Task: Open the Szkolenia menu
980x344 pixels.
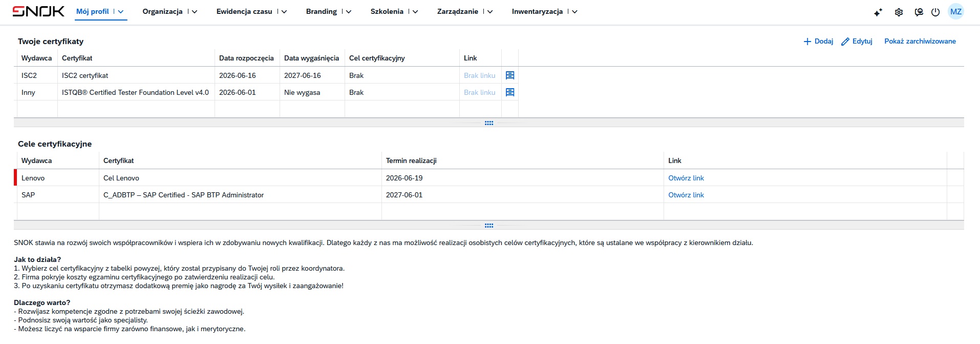Action: click(387, 11)
